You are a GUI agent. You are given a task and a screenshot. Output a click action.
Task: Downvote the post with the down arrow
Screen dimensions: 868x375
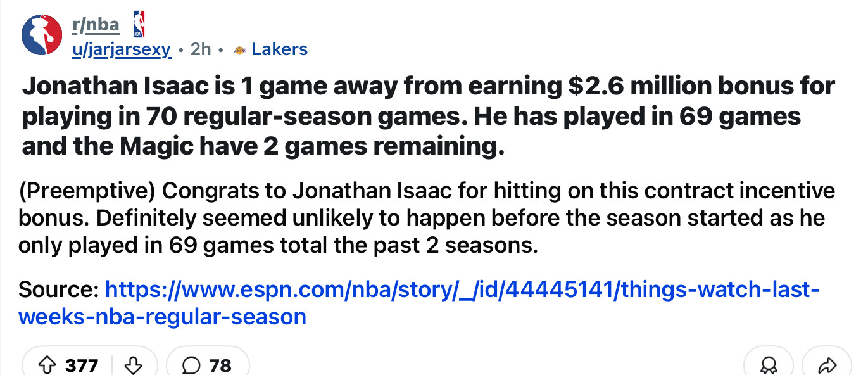(133, 365)
